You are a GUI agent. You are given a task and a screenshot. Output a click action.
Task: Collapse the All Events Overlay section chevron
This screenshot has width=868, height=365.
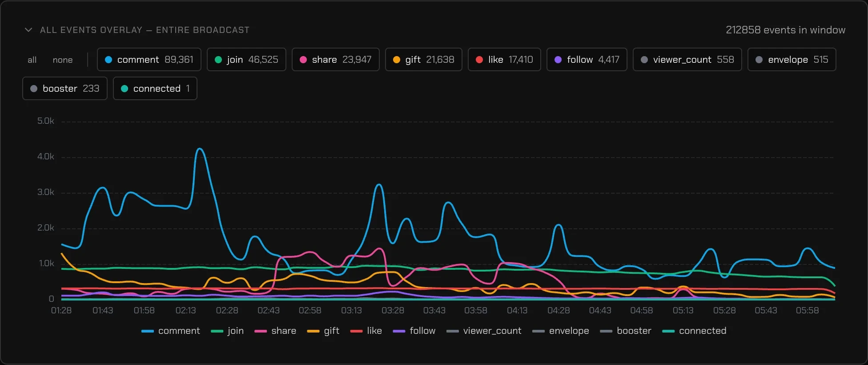point(28,30)
